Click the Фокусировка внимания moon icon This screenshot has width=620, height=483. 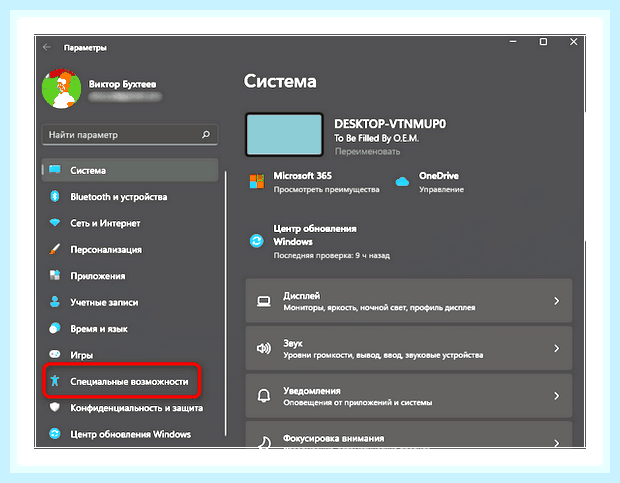(x=264, y=443)
